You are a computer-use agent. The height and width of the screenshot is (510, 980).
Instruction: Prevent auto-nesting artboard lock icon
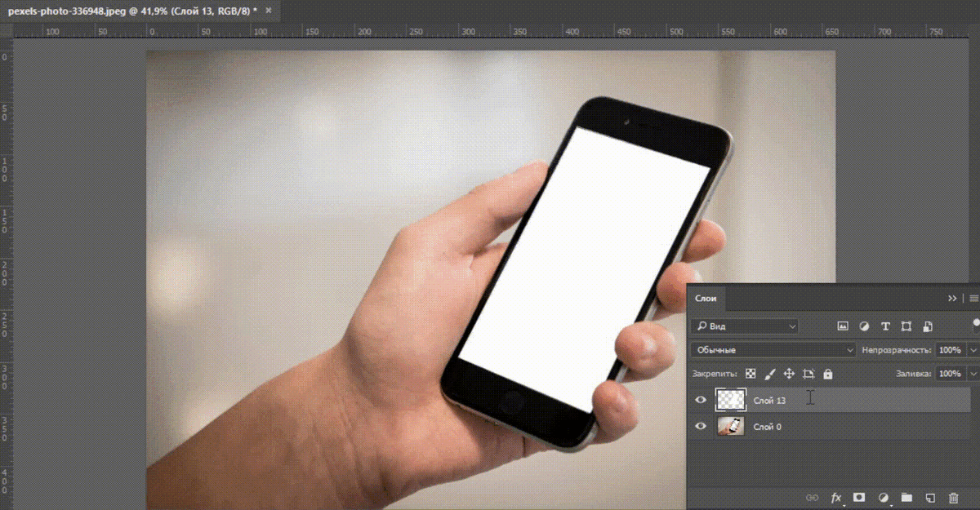(808, 374)
